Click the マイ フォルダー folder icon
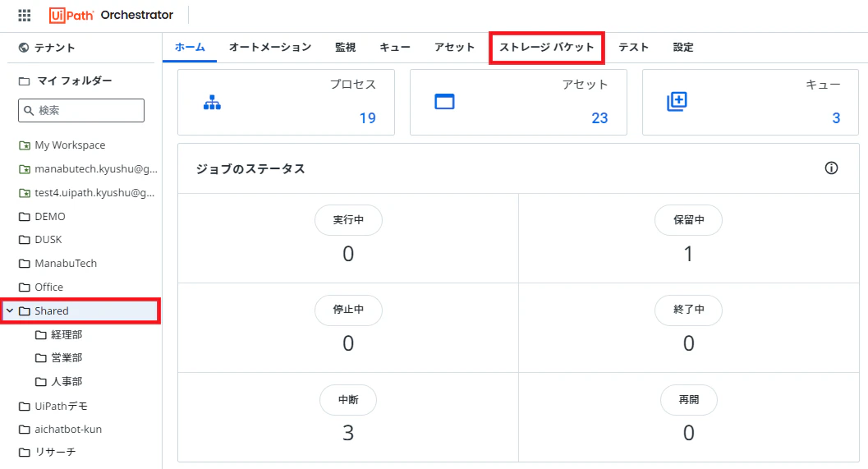The width and height of the screenshot is (868, 469). [x=25, y=81]
